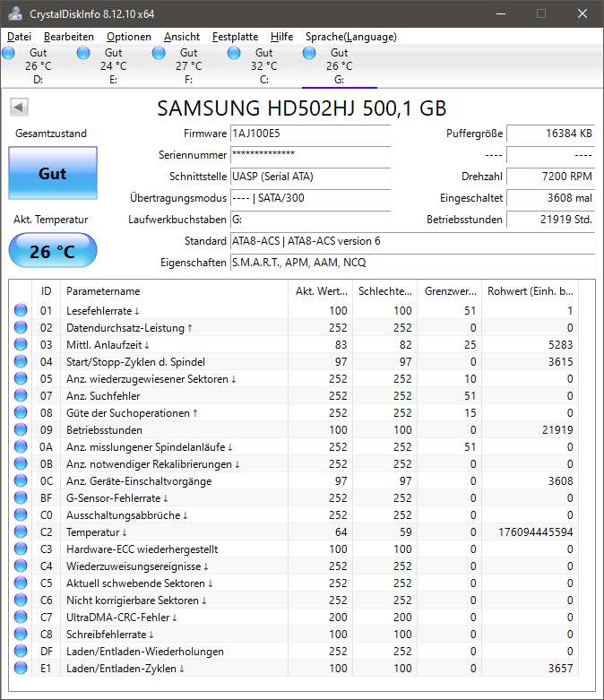This screenshot has width=604, height=700.
Task: Click status icon for Nicht korrigierbare Sektoren
Action: pos(21,600)
